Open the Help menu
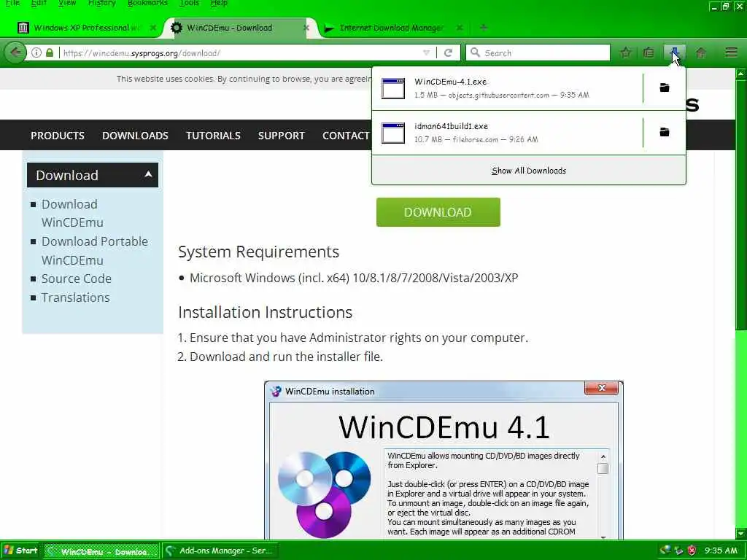 (x=219, y=4)
